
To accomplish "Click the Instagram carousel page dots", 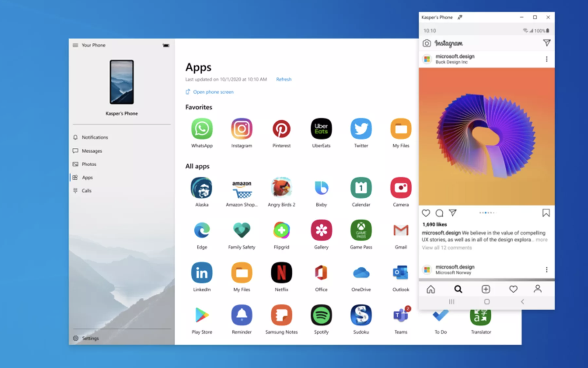I will tap(486, 213).
